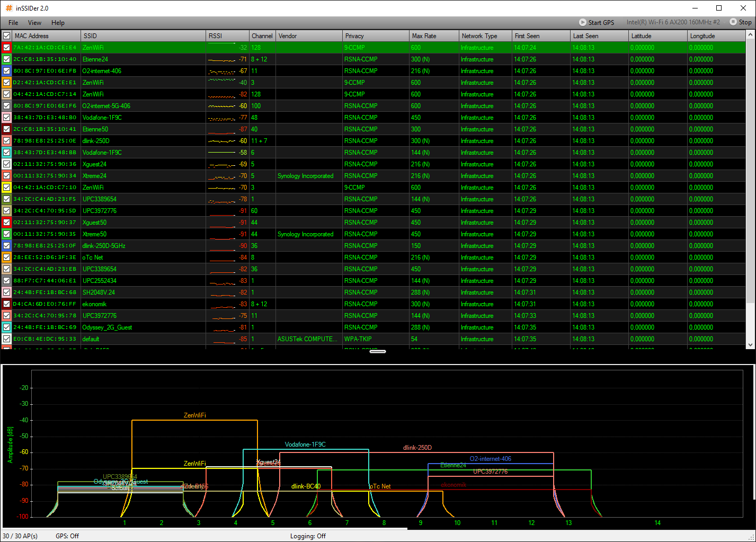Minimize the inSSIDer window
756x542 pixels.
tap(695, 8)
